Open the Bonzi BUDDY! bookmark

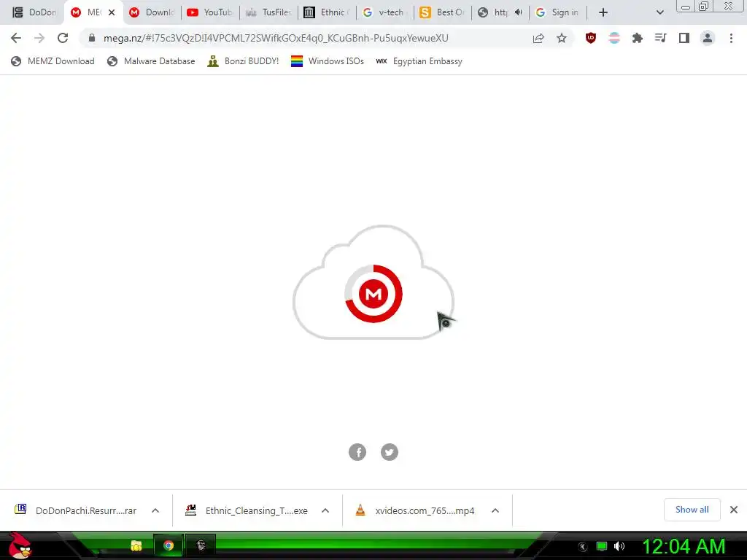click(243, 61)
